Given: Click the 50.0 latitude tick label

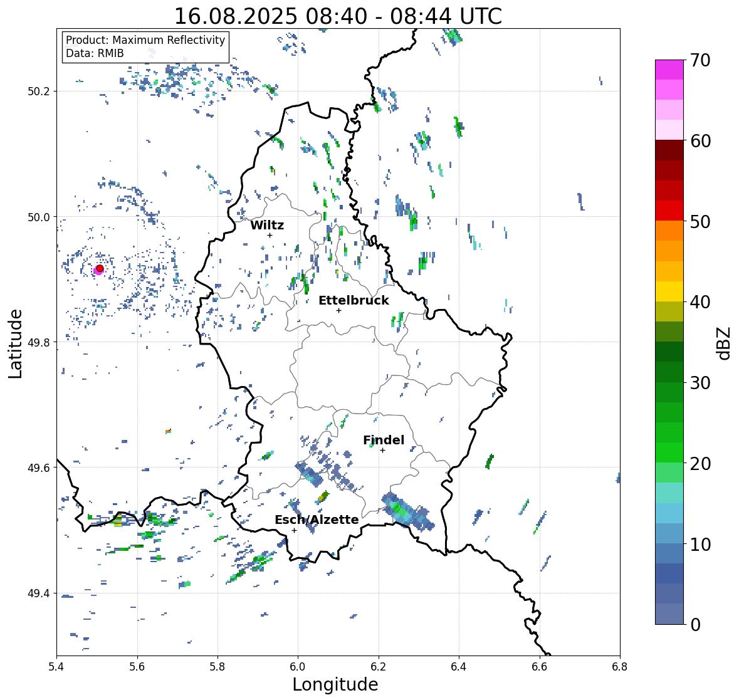Looking at the screenshot, I should point(39,217).
